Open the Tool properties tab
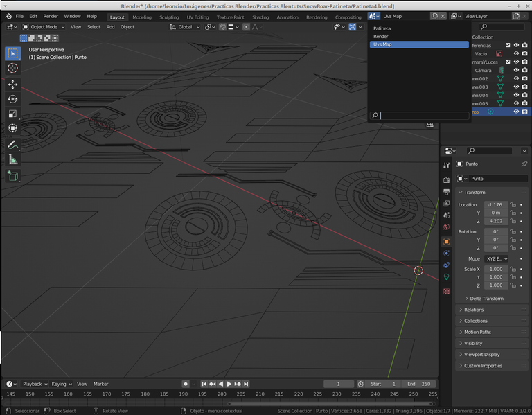532x415 pixels. tap(447, 166)
